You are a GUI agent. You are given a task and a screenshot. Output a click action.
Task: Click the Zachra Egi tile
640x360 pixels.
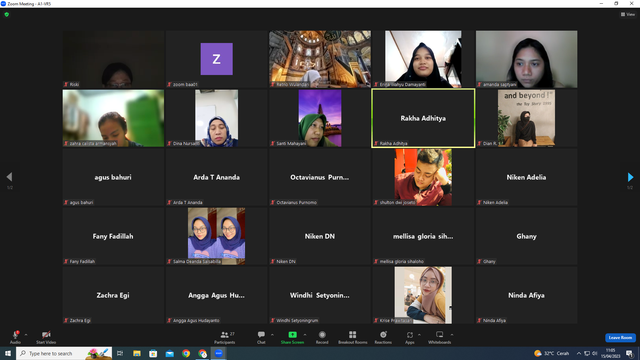(113, 295)
